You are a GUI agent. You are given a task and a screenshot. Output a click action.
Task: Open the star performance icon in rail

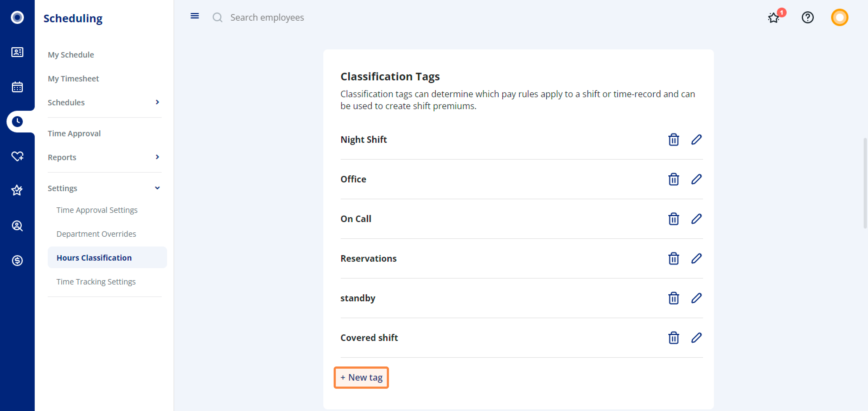(17, 191)
